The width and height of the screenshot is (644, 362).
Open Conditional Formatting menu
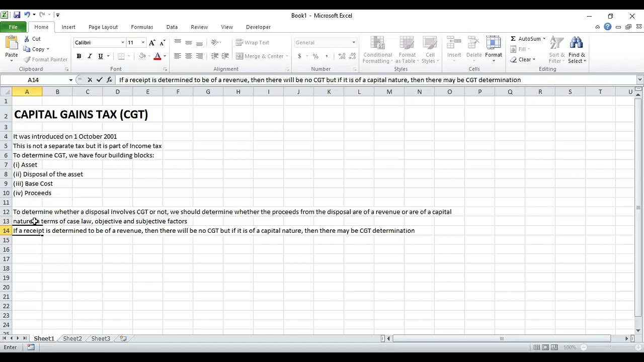(377, 50)
